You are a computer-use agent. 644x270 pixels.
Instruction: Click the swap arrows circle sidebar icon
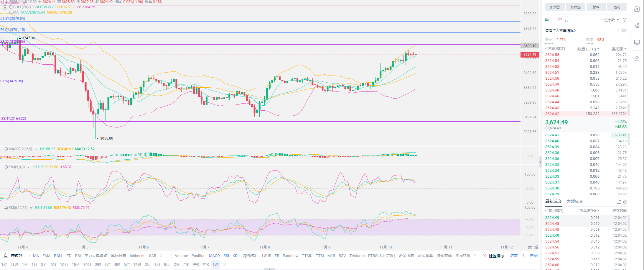click(x=637, y=59)
